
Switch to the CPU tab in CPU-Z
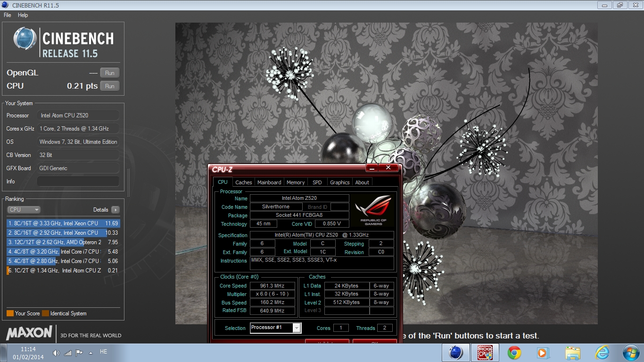[x=223, y=182]
